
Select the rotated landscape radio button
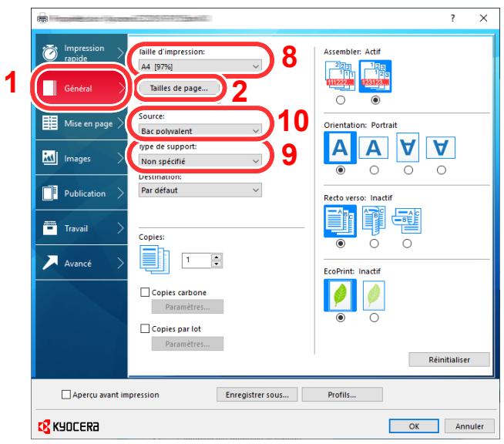[442, 170]
